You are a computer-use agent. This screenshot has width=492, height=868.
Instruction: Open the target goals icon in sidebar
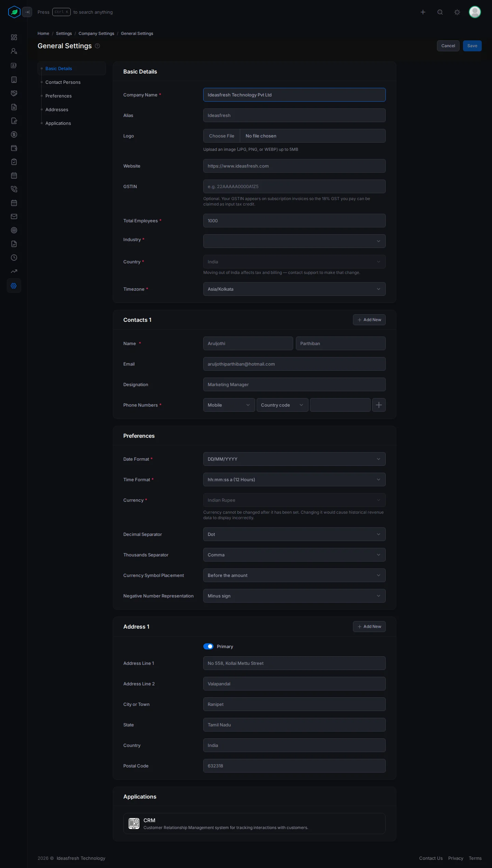pyautogui.click(x=14, y=230)
